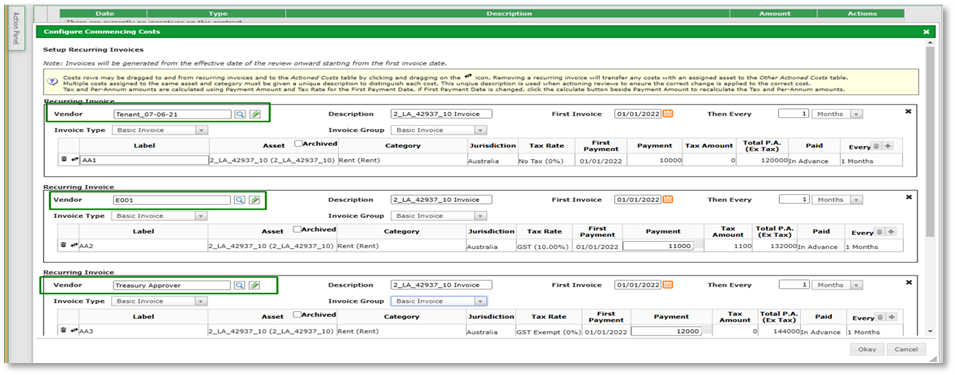Image resolution: width=955 pixels, height=375 pixels.
Task: Open Months interval dropdown for Tenant_07-06-21
Action: point(838,114)
